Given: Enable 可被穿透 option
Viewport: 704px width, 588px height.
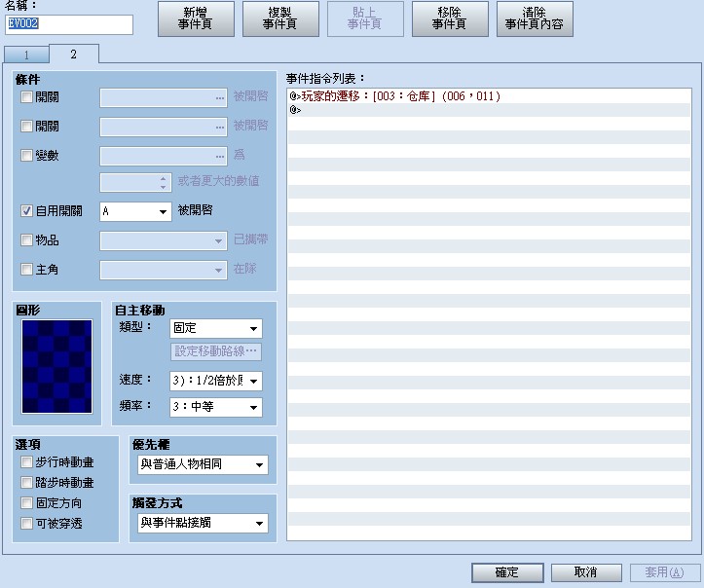Looking at the screenshot, I should (26, 524).
